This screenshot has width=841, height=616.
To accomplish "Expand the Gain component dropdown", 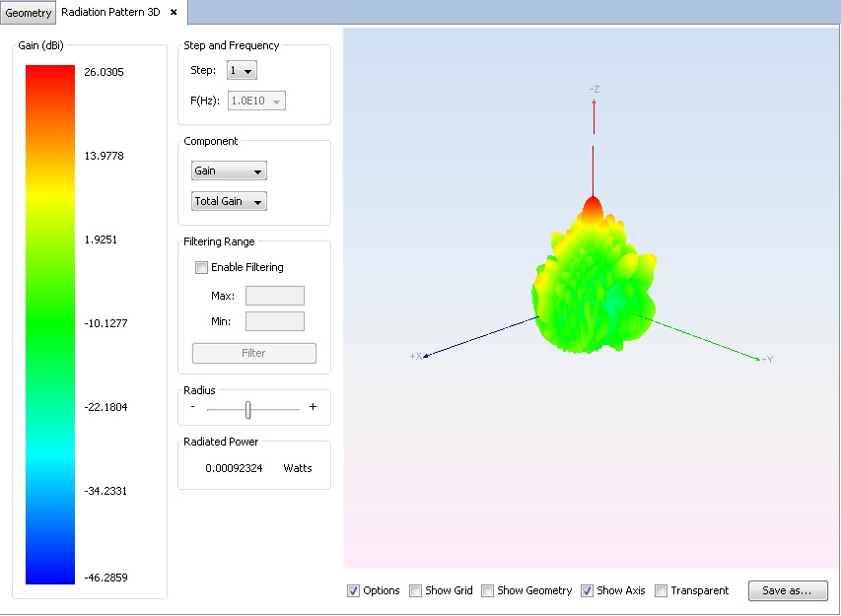I will click(x=229, y=171).
